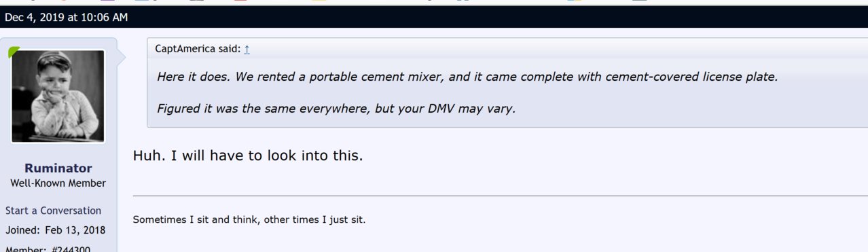Click 'Joined: Feb 13, 2018' text

click(x=56, y=230)
